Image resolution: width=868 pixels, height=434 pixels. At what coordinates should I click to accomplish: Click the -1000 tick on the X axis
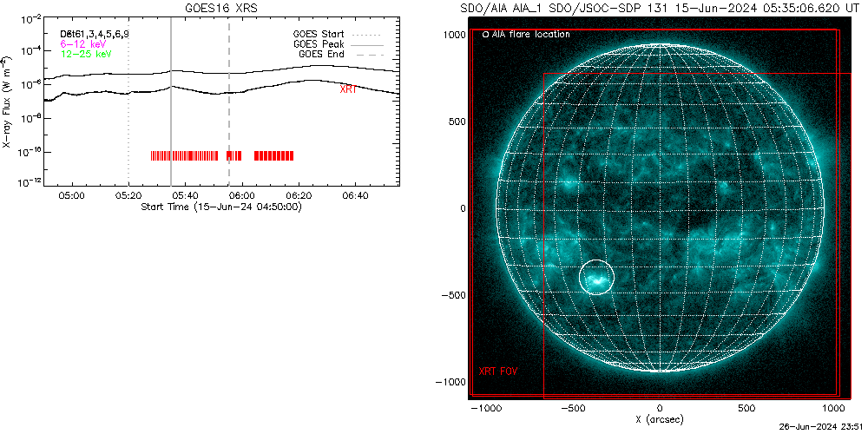pos(485,408)
